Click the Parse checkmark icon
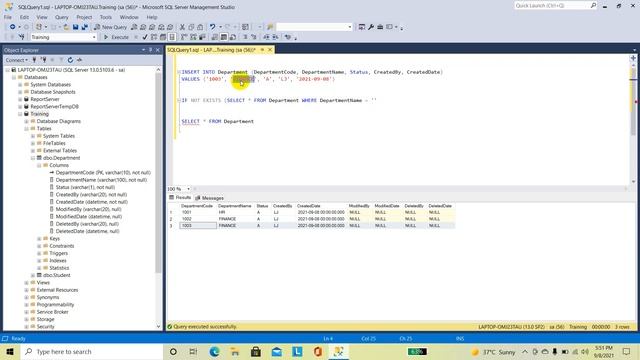This screenshot has height=360, width=640. (x=145, y=37)
